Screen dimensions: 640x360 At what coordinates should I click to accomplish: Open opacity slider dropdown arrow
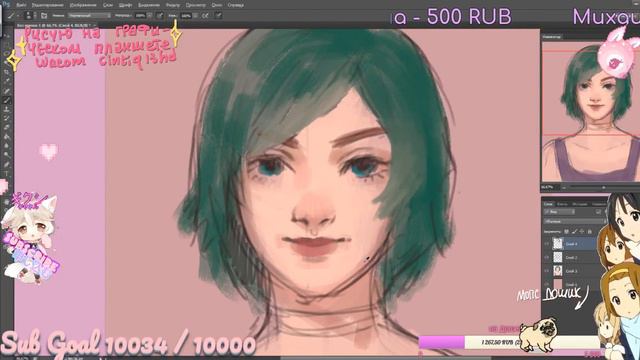150,16
